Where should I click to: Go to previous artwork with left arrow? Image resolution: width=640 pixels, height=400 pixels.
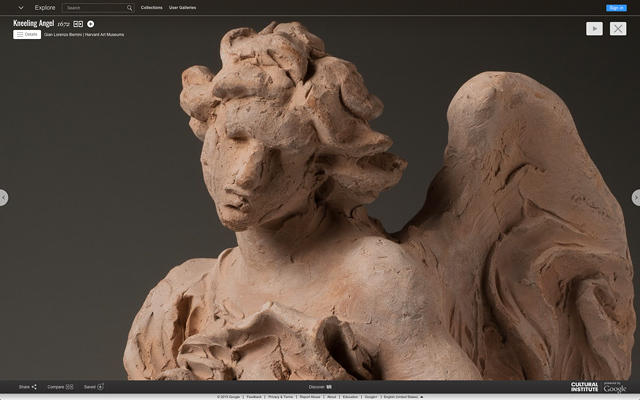point(3,198)
